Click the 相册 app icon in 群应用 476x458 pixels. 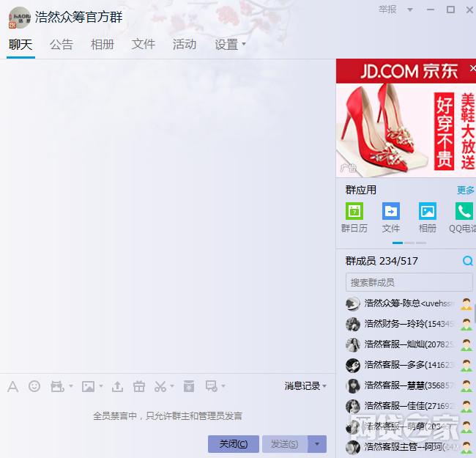point(428,212)
